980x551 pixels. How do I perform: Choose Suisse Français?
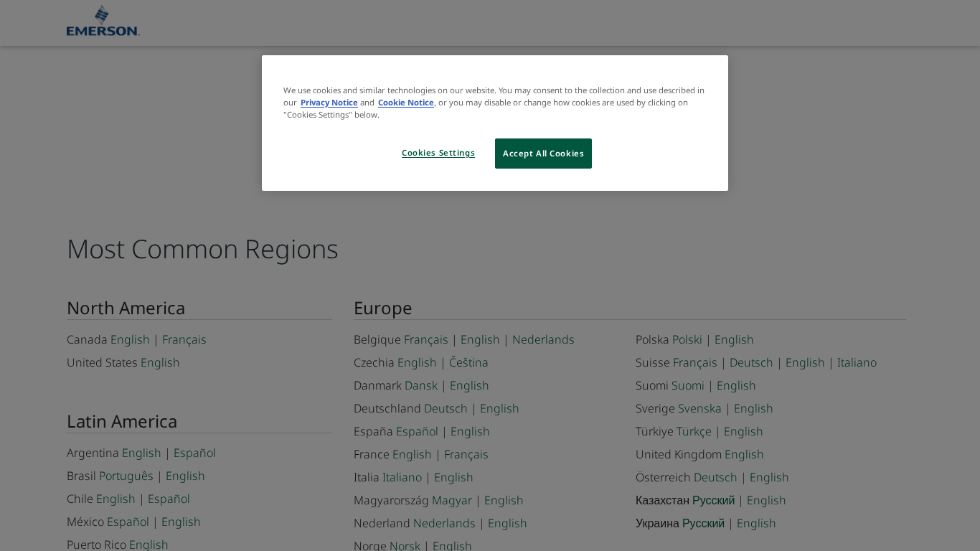(x=695, y=362)
